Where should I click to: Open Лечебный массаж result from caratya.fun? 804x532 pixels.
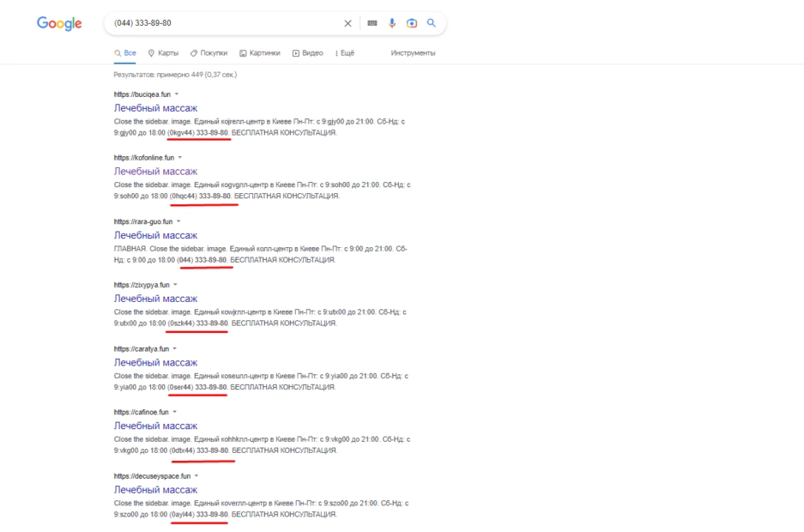pyautogui.click(x=155, y=362)
